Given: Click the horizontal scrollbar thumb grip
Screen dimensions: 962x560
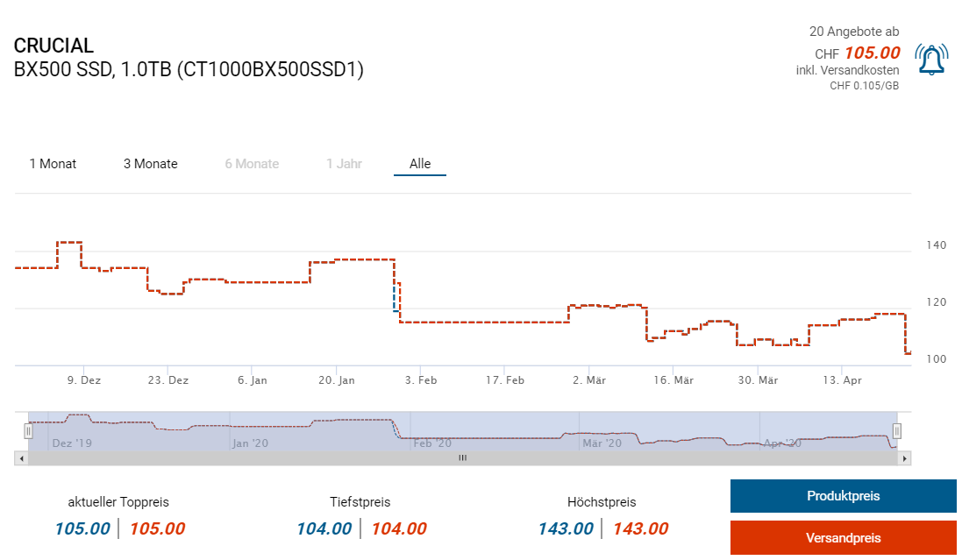Looking at the screenshot, I should 462,457.
